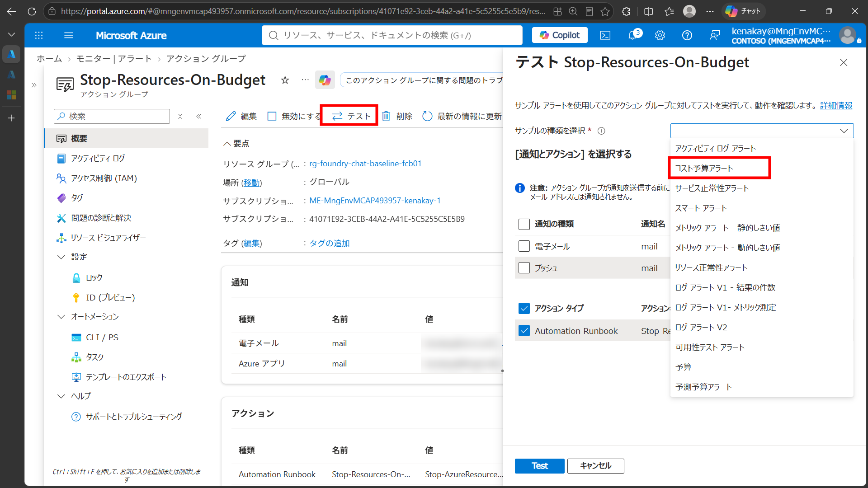The width and height of the screenshot is (868, 488).
Task: Focus the sidebar 検索 field
Action: click(112, 116)
